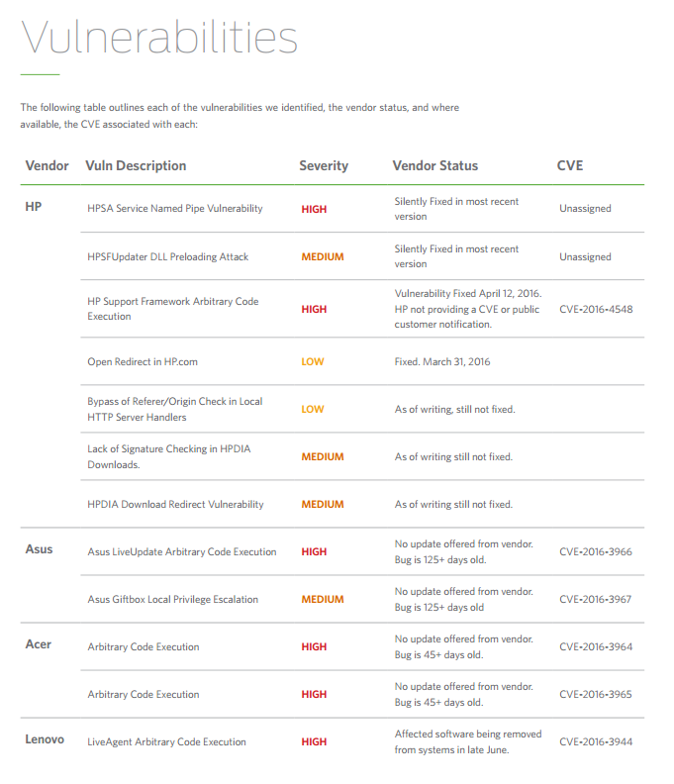Click the Vulnerabilities page title

coord(159,39)
